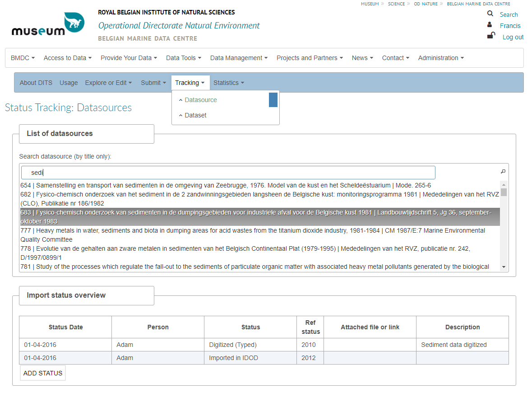Click the Imported in IDOD status cell

(x=250, y=358)
